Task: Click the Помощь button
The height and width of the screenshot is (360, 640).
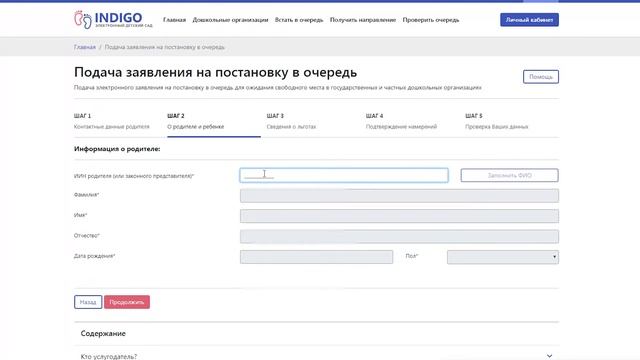Action: [x=541, y=77]
